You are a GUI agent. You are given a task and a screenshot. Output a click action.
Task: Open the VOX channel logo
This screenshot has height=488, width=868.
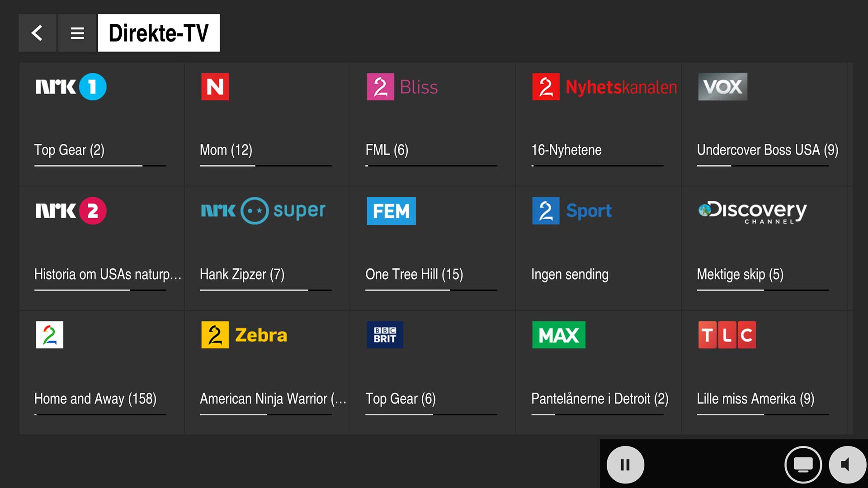[x=722, y=87]
